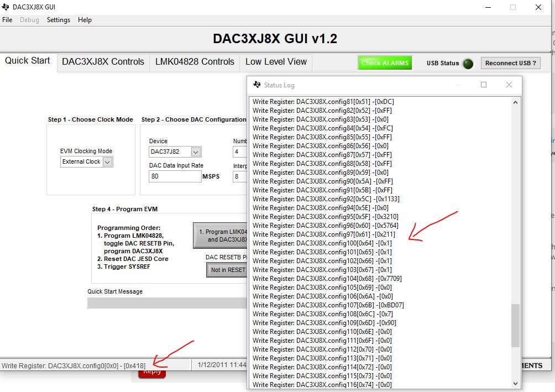555x392 pixels.
Task: Click the Step 1 - Choose Clock Mode heading
Action: [91, 119]
